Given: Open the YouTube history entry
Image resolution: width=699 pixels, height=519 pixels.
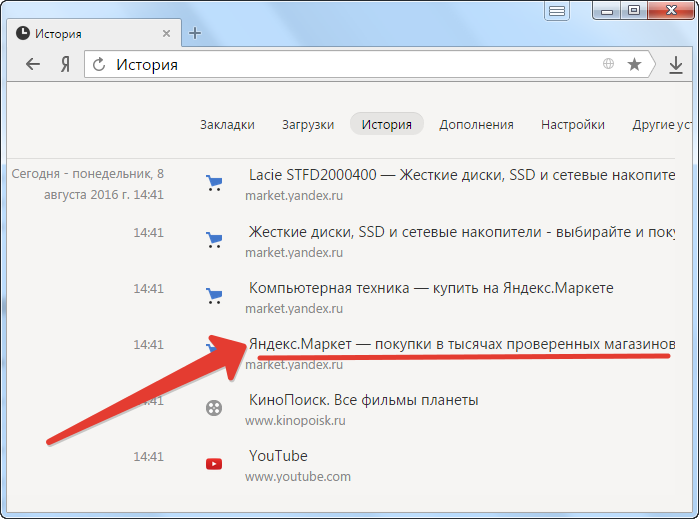Looking at the screenshot, I should coord(278,456).
